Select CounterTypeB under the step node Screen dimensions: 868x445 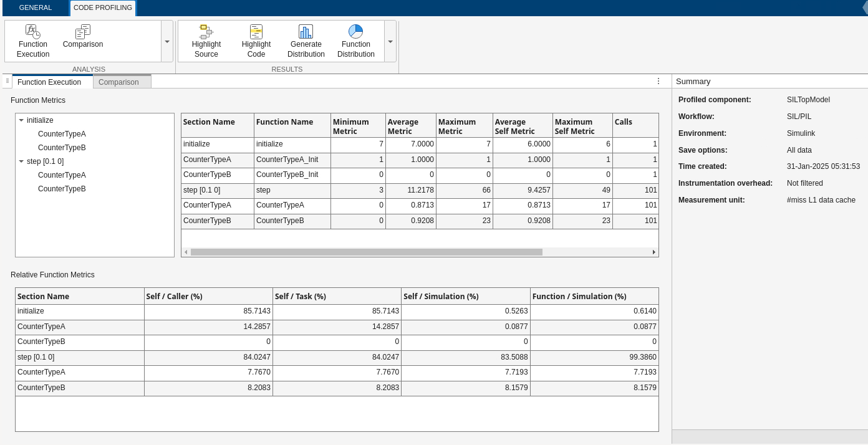point(62,189)
